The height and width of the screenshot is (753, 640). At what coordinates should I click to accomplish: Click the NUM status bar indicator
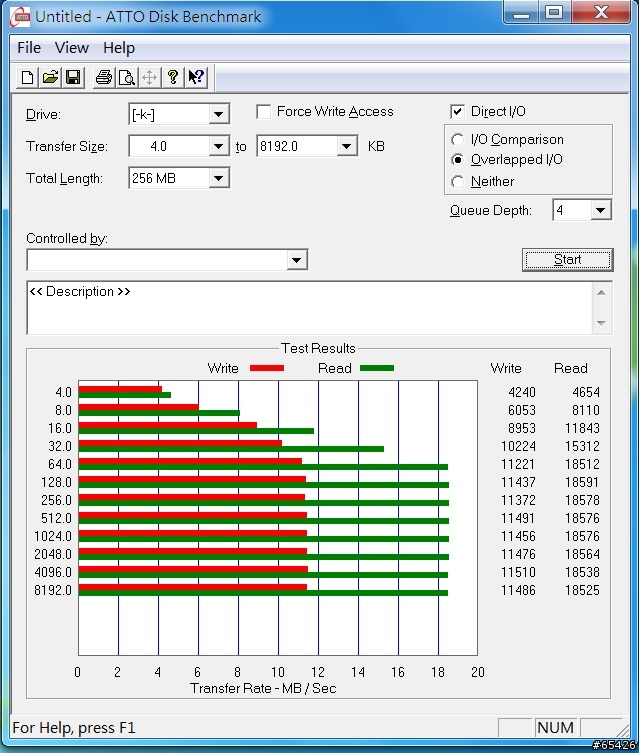556,728
